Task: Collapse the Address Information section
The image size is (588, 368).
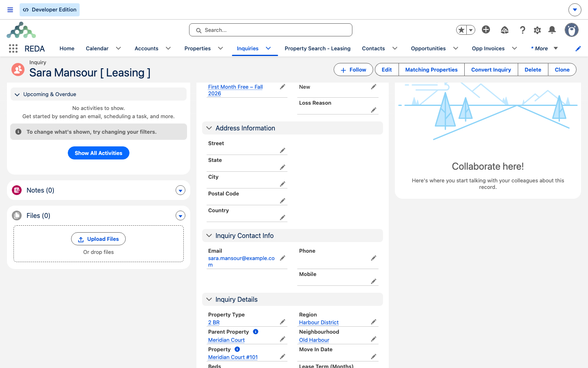Action: [x=209, y=128]
